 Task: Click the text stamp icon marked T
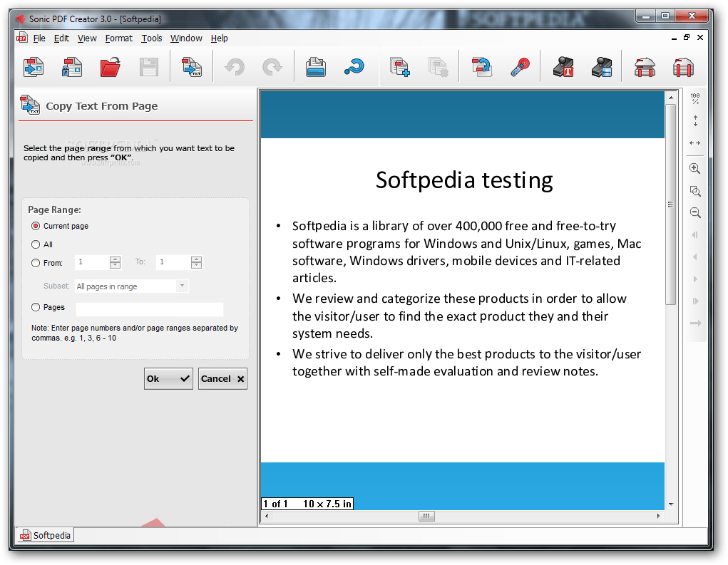[563, 68]
